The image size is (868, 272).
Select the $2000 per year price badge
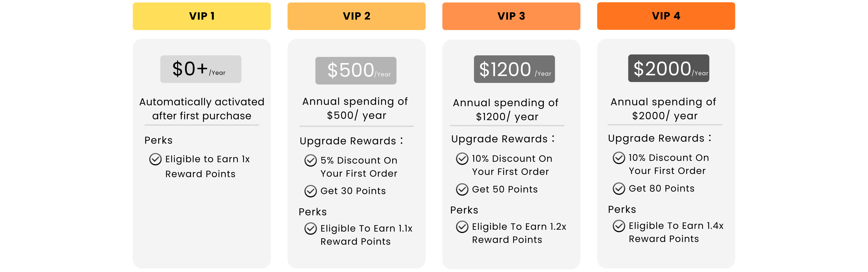(x=669, y=68)
